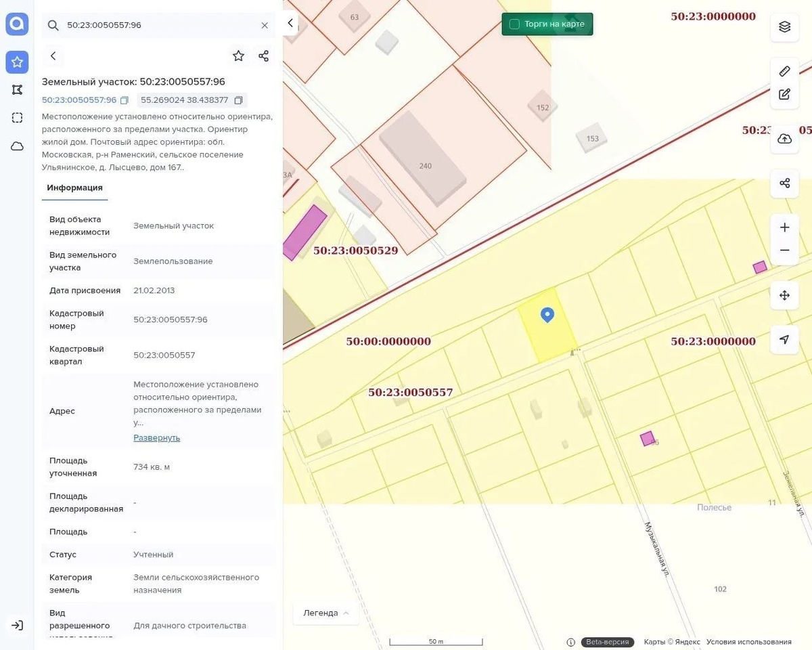Clear the search field with X
The width and height of the screenshot is (812, 650).
coord(265,25)
